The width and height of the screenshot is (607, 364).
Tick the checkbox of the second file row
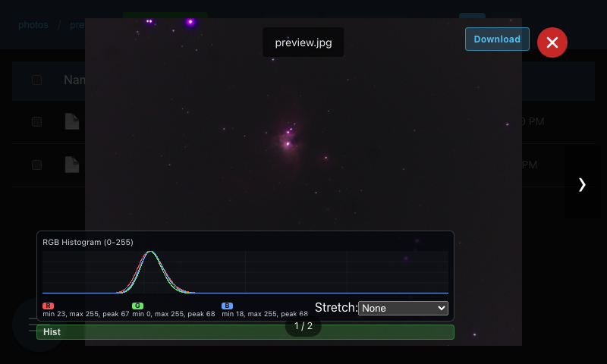[x=36, y=165]
